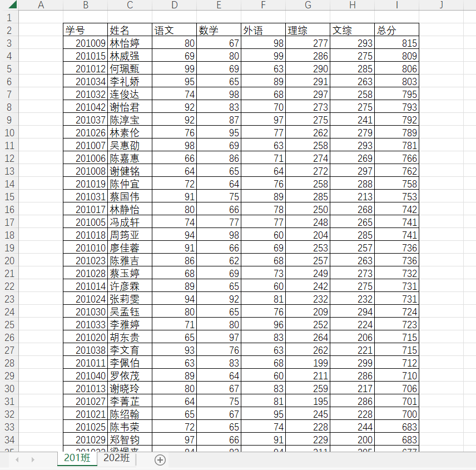Viewport: 476px width, 470px height.
Task: Select the cell with name 林怡婷
Action: pyautogui.click(x=130, y=43)
